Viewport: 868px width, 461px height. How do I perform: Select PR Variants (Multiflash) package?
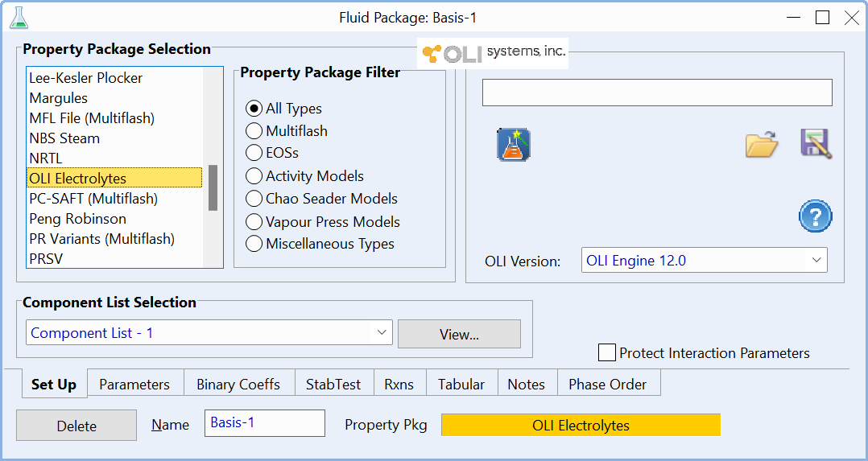(x=114, y=238)
